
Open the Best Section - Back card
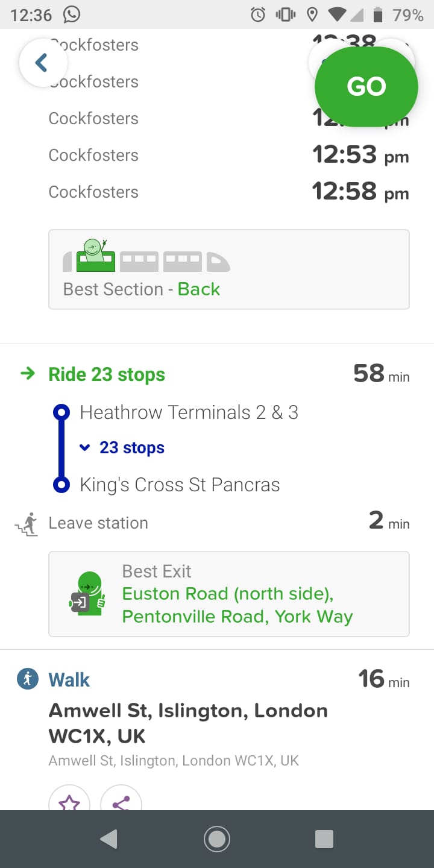(228, 269)
